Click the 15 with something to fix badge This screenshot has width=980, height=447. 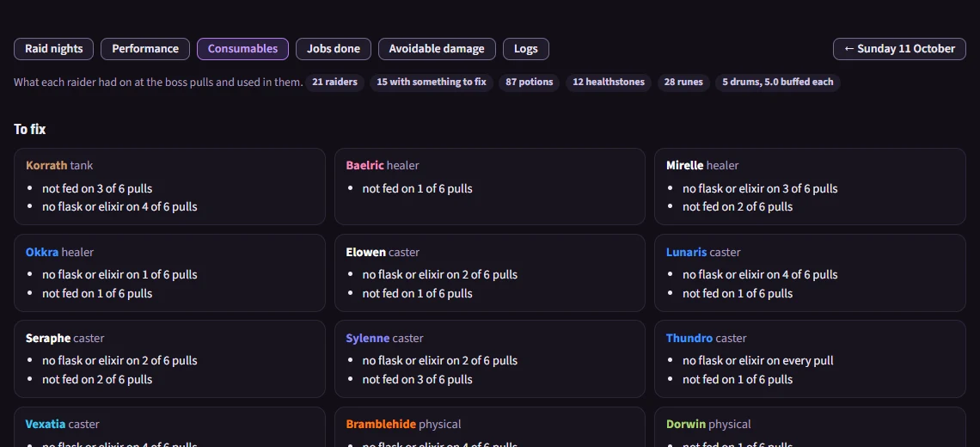pos(432,82)
